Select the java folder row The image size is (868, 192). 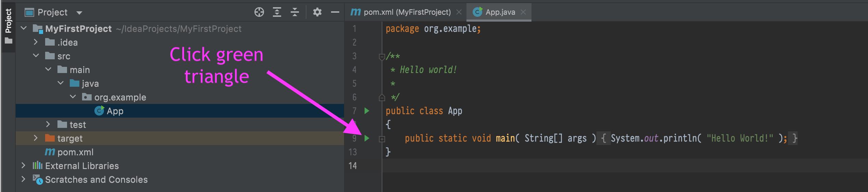point(180,83)
